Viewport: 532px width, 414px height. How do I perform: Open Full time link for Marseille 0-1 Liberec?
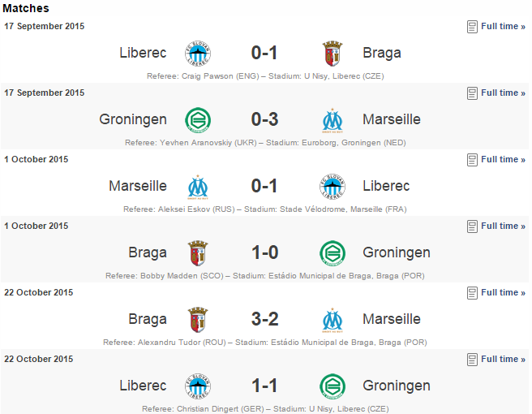(x=503, y=159)
